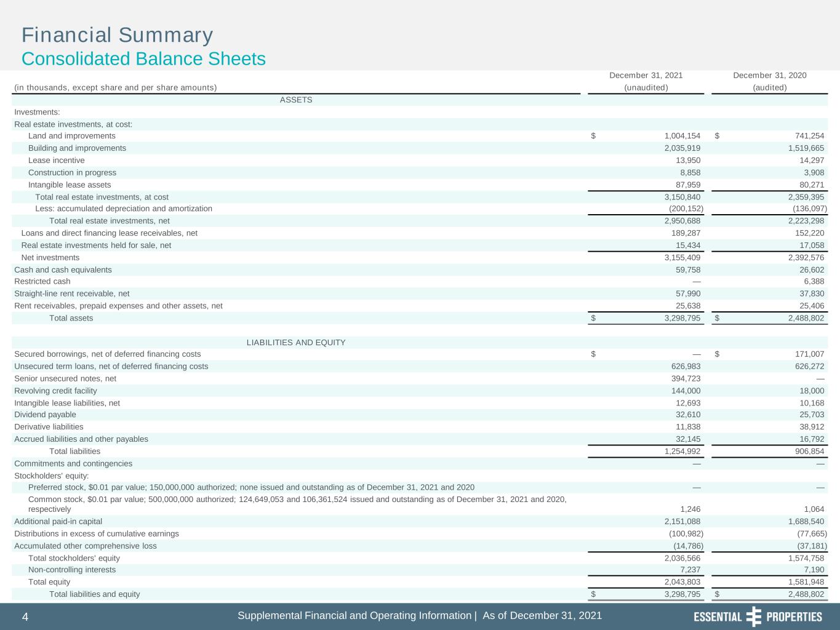Click the Revolving credit facility label
840x630 pixels.
pyautogui.click(x=55, y=391)
